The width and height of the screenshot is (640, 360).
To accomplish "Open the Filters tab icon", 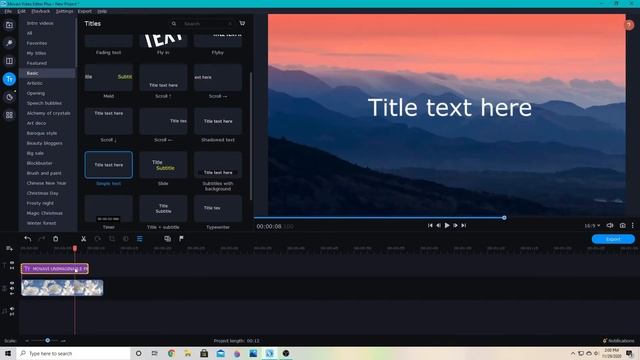I will [x=9, y=43].
